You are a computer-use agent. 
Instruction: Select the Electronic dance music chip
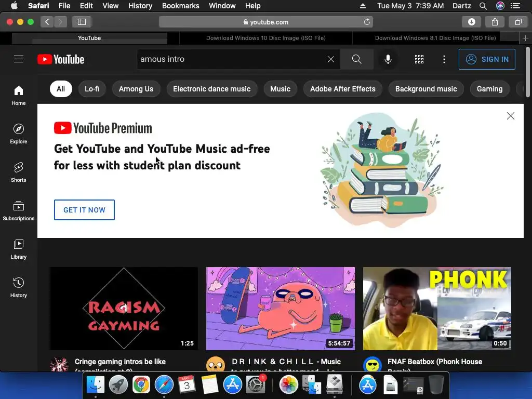point(212,89)
